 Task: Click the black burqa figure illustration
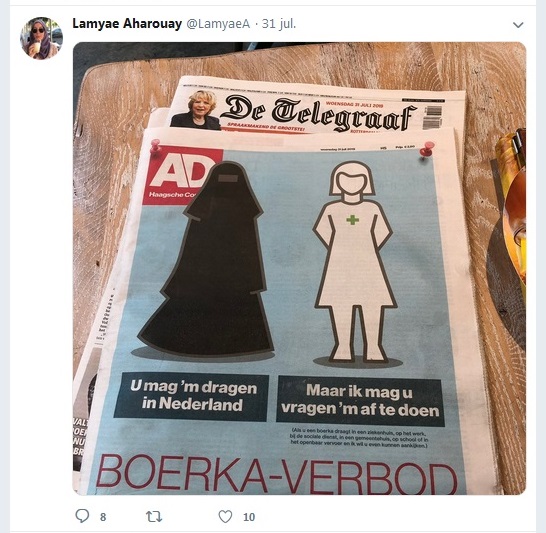coord(207,259)
